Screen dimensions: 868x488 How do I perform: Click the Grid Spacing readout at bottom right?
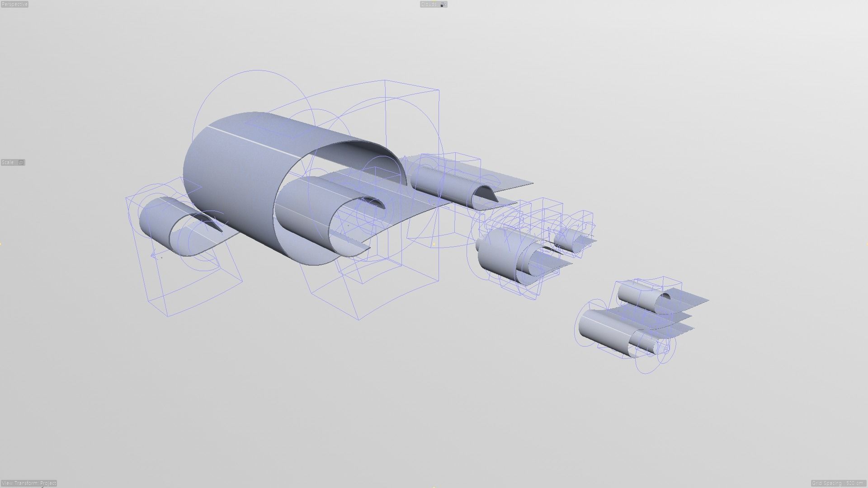click(x=838, y=483)
